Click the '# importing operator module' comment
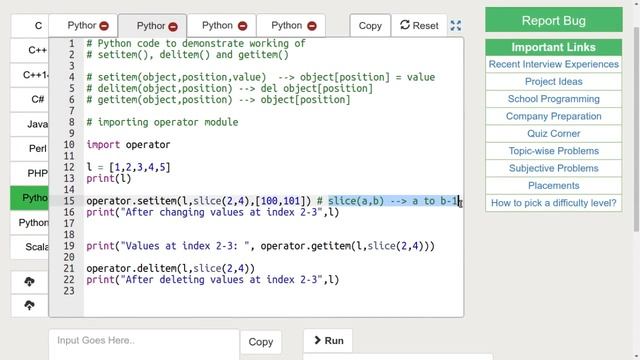The height and width of the screenshot is (360, 640). [x=162, y=122]
